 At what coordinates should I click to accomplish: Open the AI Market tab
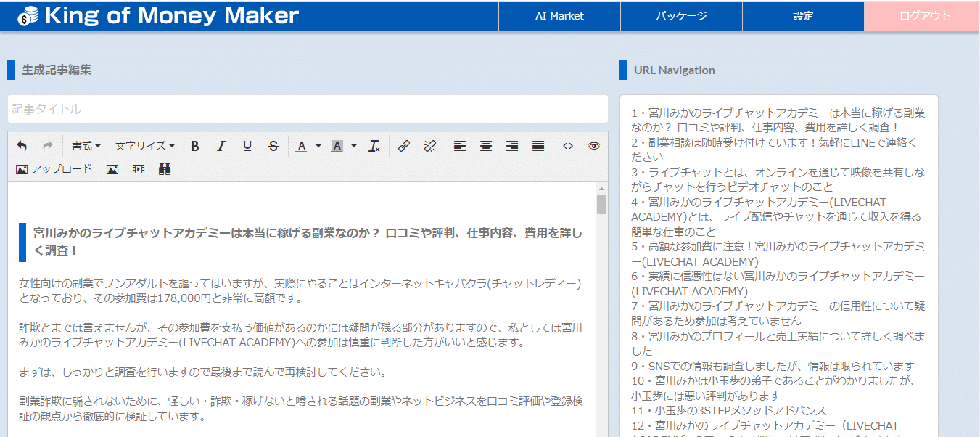coord(559,16)
